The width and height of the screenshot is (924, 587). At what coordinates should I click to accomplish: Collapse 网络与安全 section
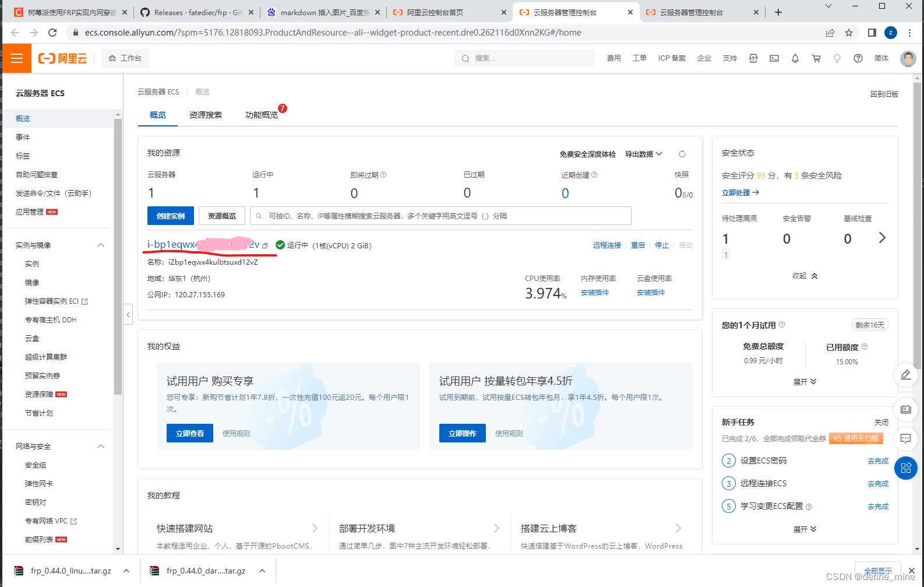click(101, 447)
